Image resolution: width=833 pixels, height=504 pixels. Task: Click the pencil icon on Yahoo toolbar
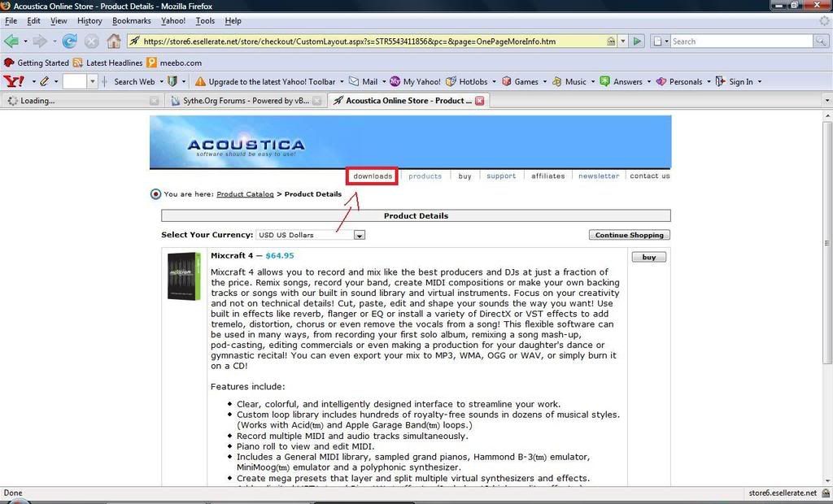tap(45, 81)
